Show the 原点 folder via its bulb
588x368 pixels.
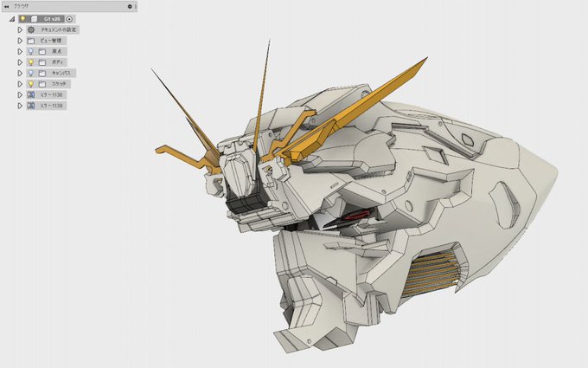tap(31, 51)
